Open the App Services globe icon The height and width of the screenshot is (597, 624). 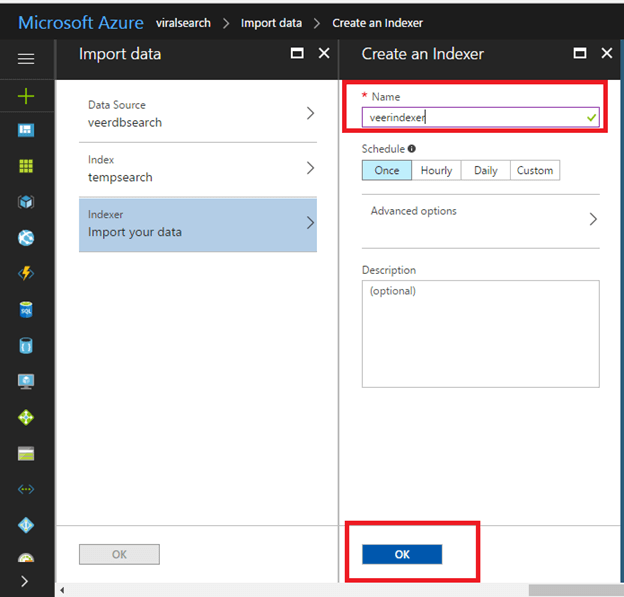pos(26,238)
